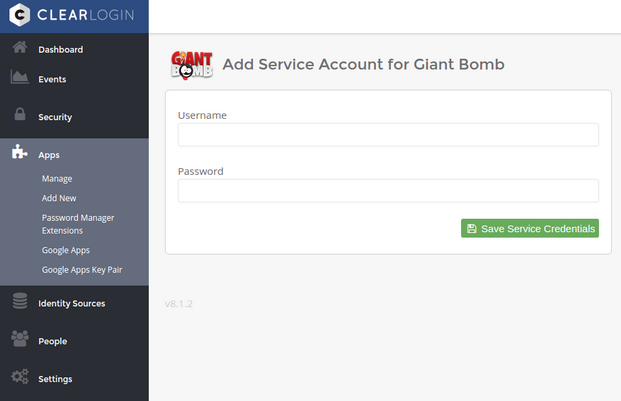Click the Giant Bomb logo image
The height and width of the screenshot is (401, 621).
pos(192,65)
